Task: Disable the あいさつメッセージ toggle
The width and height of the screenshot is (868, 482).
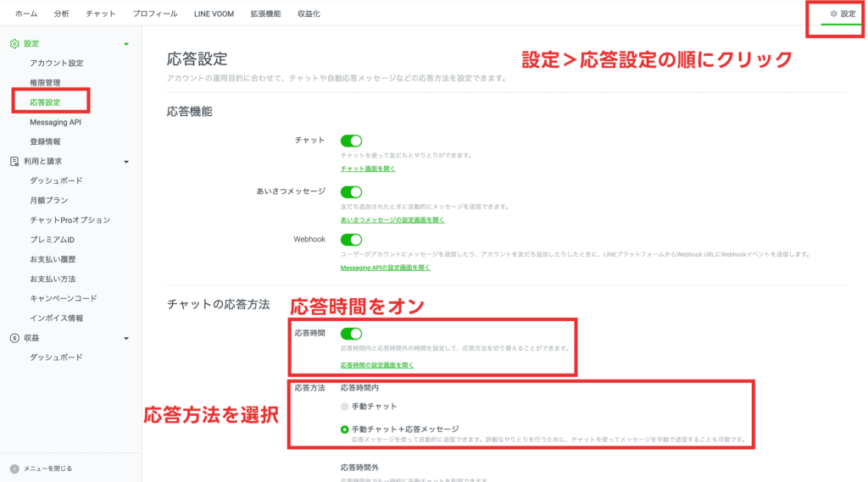Action: click(x=351, y=192)
